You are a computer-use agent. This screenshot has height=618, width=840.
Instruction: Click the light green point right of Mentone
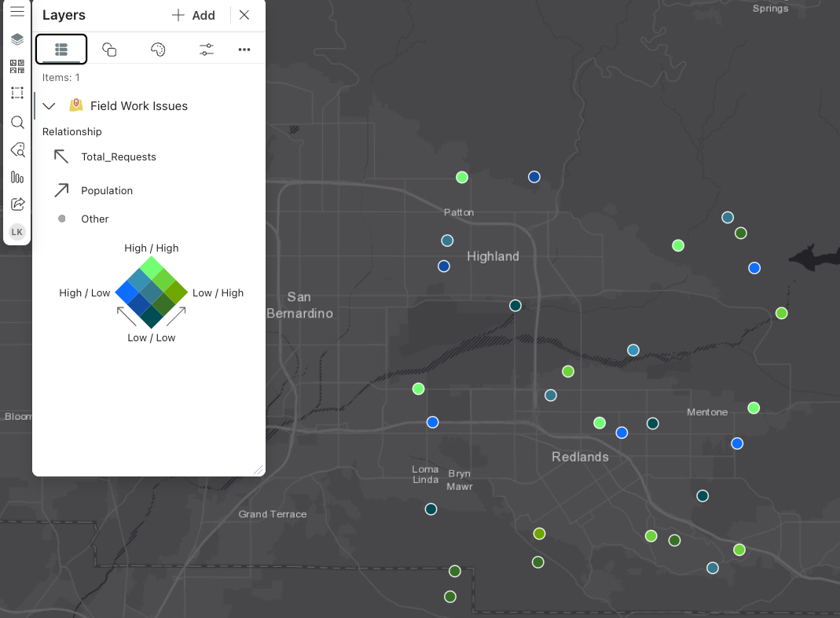(754, 408)
